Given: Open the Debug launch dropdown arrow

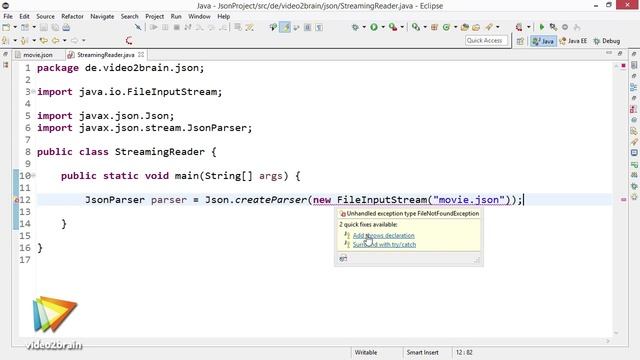Looking at the screenshot, I should point(364,27).
